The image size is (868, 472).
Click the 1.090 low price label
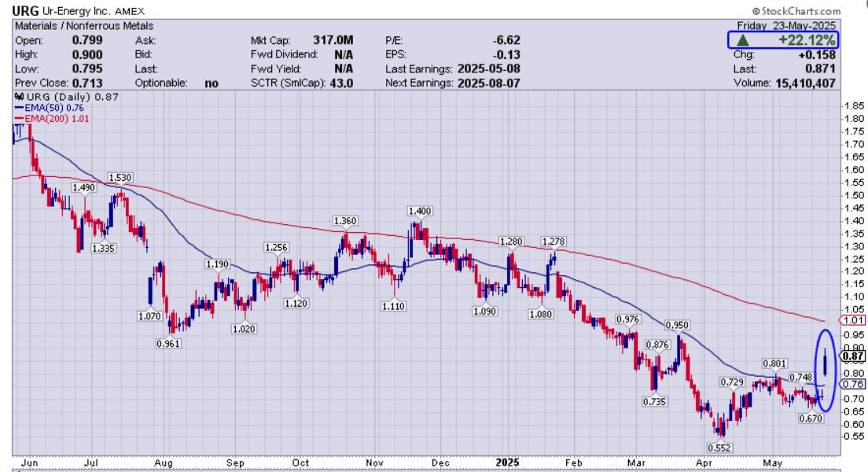[x=485, y=312]
